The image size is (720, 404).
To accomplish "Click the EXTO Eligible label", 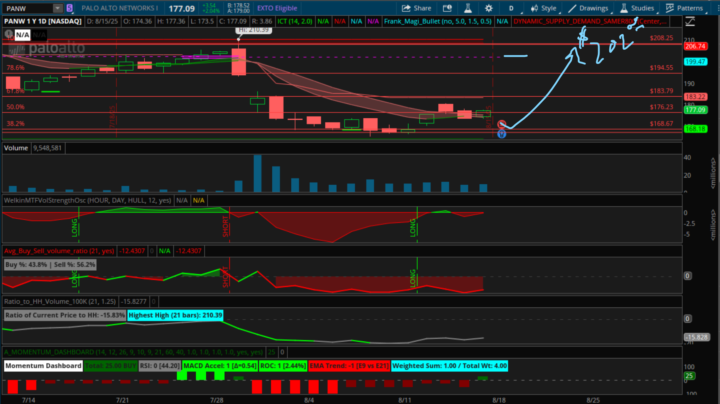I will [x=277, y=8].
